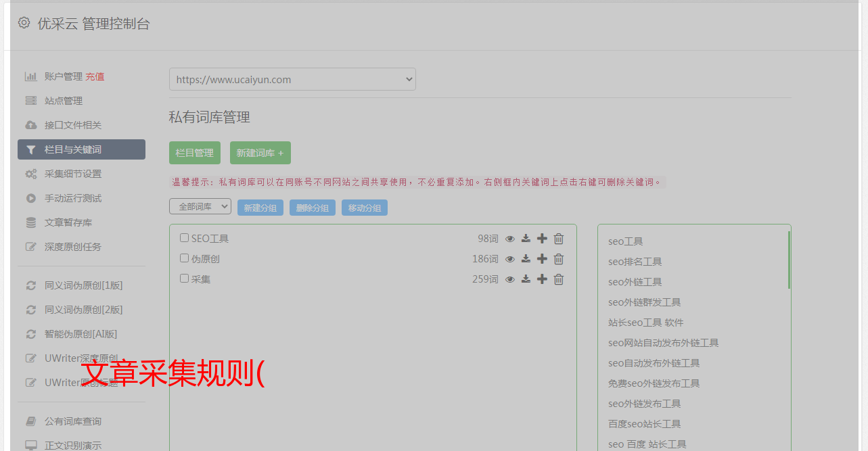
Task: Click the green 新建词库 + button
Action: click(260, 153)
